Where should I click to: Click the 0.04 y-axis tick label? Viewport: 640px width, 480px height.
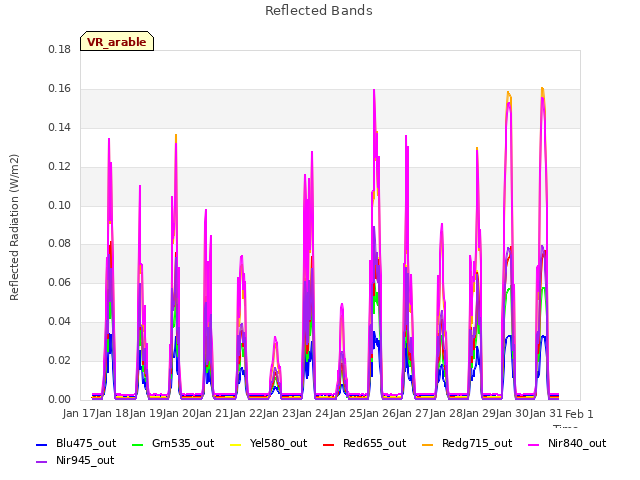60,322
